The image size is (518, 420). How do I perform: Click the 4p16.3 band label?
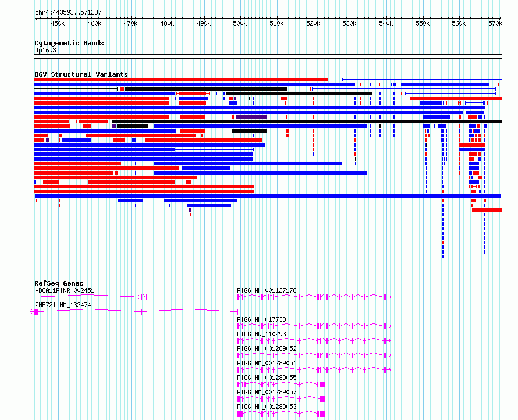coord(45,50)
